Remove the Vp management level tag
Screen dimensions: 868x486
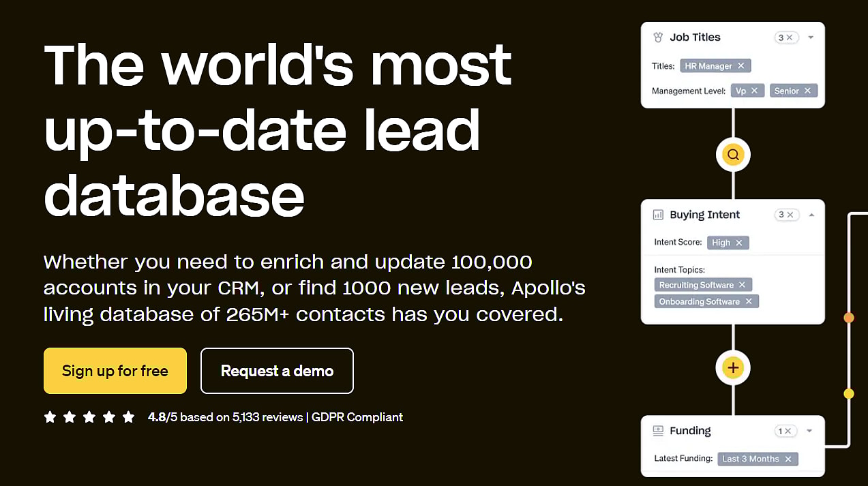754,91
